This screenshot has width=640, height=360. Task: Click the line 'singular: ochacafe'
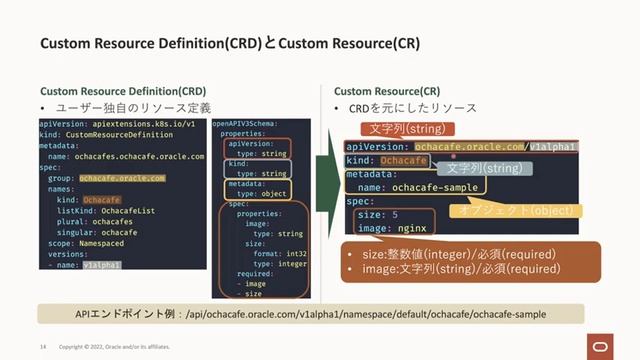97,232
